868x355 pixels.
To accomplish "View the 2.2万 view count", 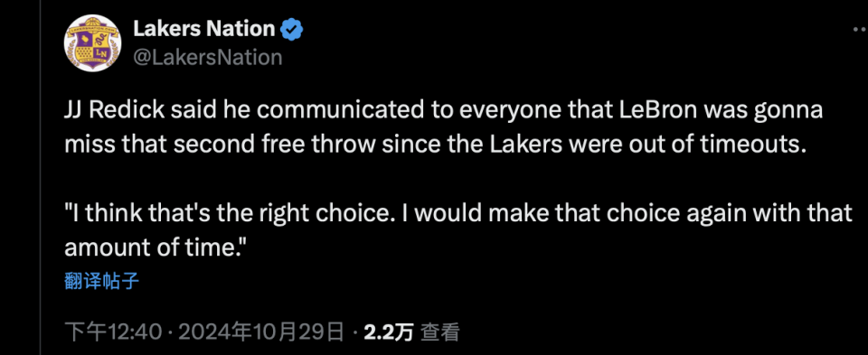I will pos(389,332).
